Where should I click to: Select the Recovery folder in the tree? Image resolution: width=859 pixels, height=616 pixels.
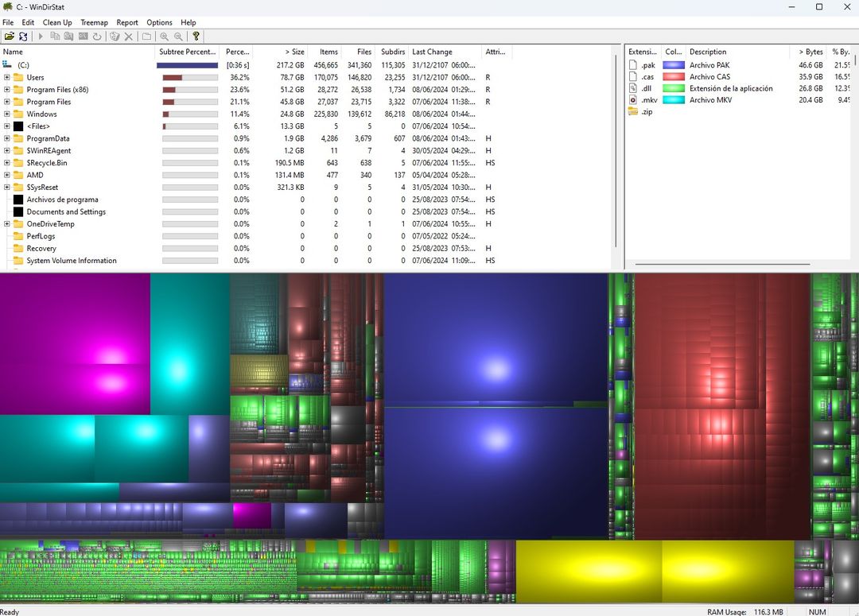[41, 249]
